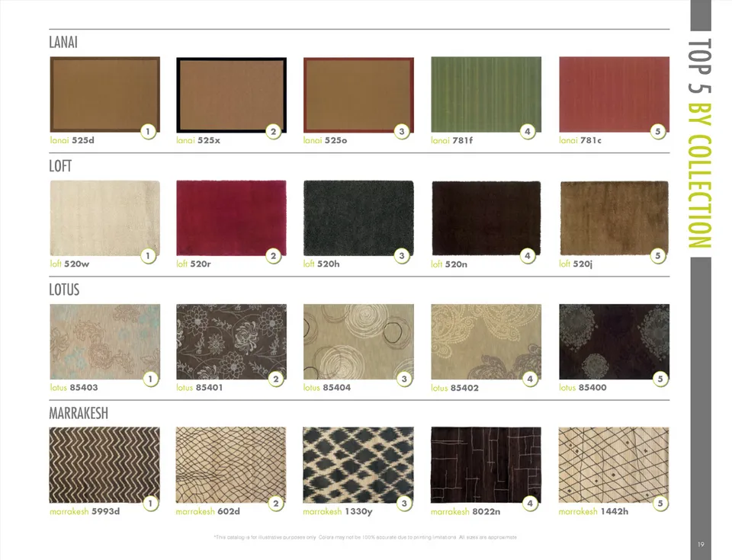Click the "lanai 525o" product label
The image size is (732, 560).
click(x=325, y=141)
